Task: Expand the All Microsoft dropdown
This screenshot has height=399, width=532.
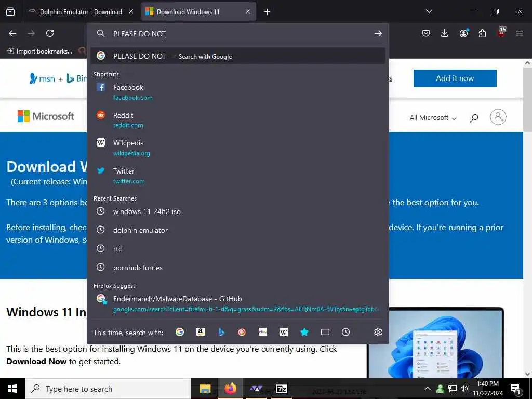Action: (433, 118)
